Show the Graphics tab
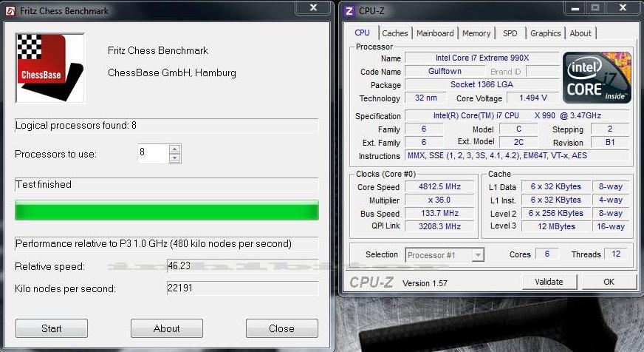Screen dimensions: 644x352 point(546,33)
